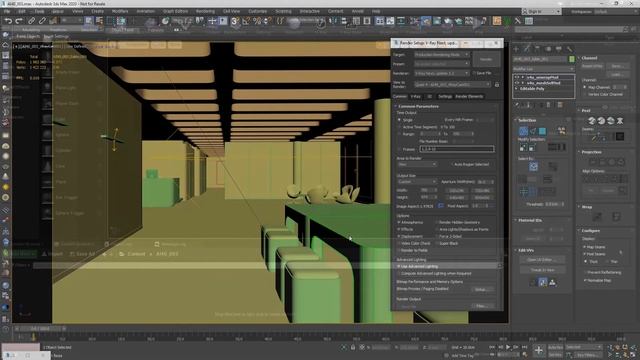640x360 pixels.
Task: Click the Redo arrow icon
Action: point(19,20)
